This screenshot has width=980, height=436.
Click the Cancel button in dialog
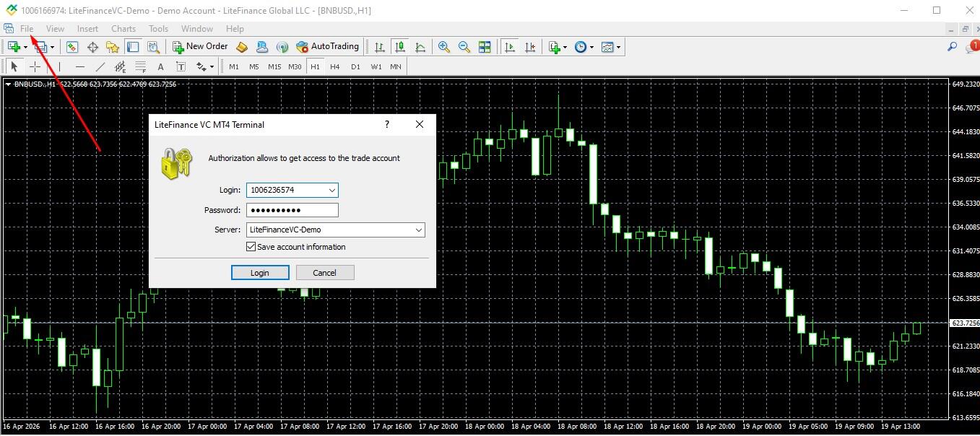click(x=325, y=273)
